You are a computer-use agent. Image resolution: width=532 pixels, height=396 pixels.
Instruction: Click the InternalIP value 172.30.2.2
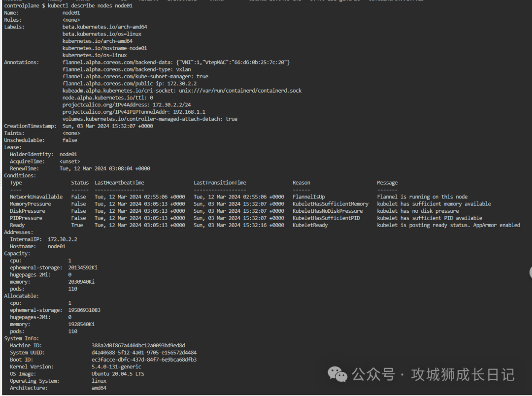pyautogui.click(x=63, y=239)
